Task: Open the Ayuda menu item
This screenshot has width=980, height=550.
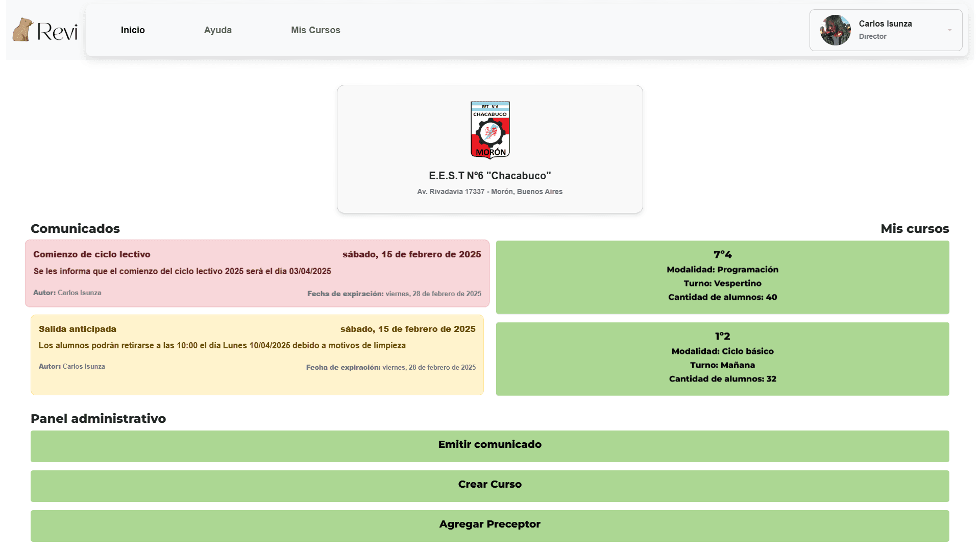Action: (x=218, y=30)
